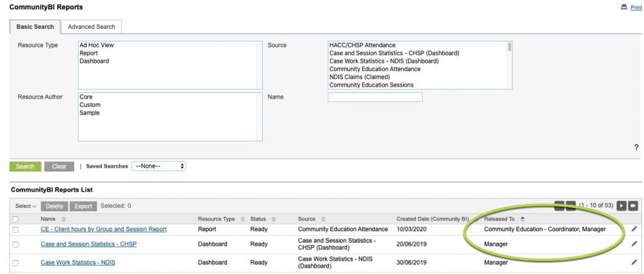Click the 30/06/2019 created date cell
The height and width of the screenshot is (274, 644).
[411, 263]
